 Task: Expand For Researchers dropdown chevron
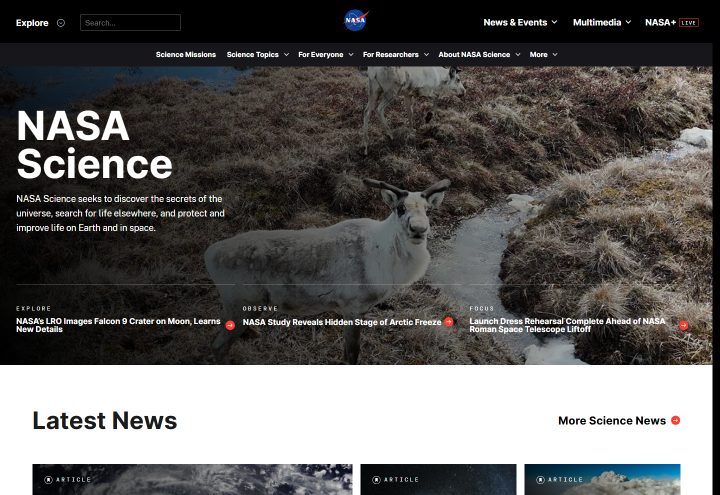[x=426, y=55]
